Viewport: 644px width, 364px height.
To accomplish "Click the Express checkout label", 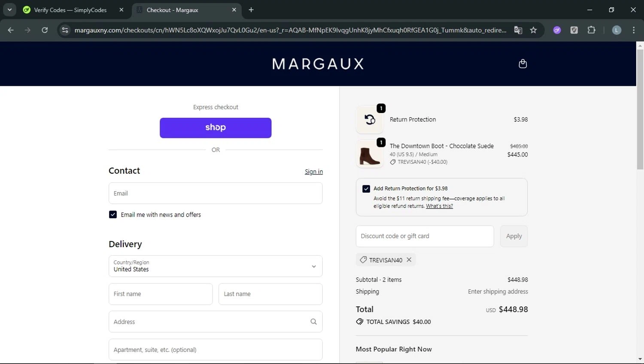I will [216, 107].
